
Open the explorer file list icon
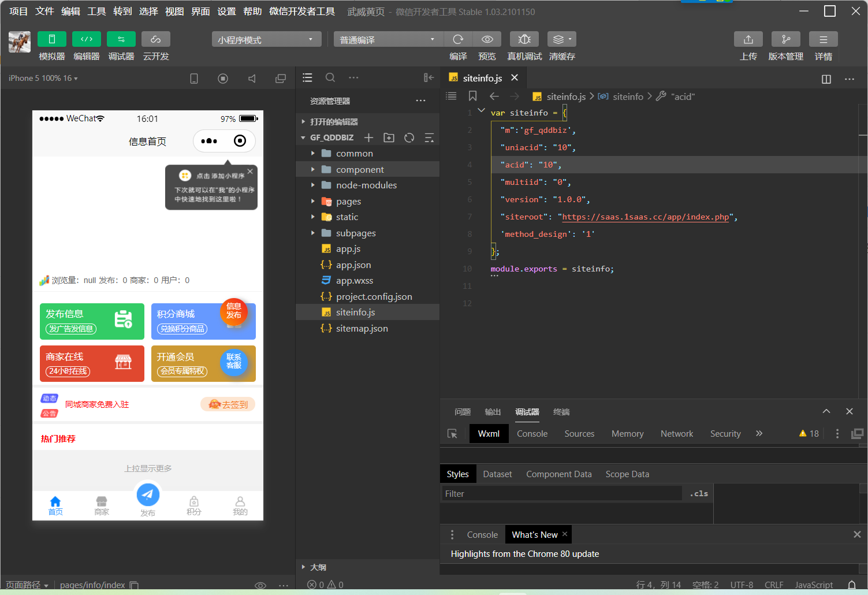[x=307, y=77]
